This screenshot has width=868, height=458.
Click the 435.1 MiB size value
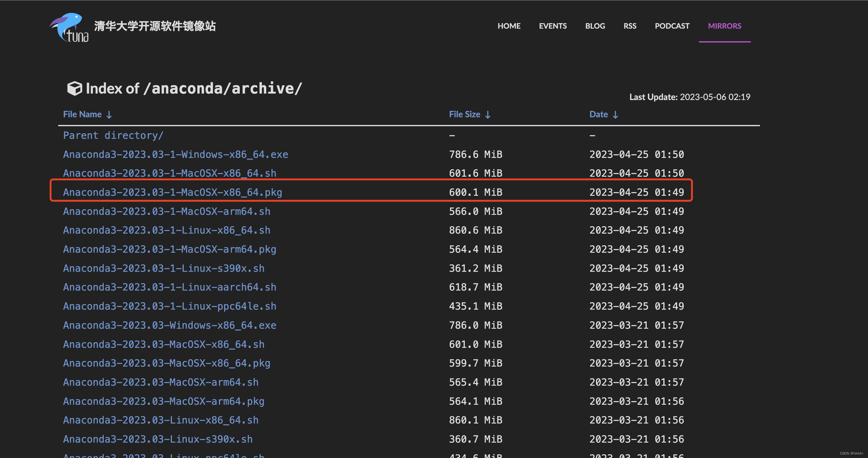(x=476, y=306)
